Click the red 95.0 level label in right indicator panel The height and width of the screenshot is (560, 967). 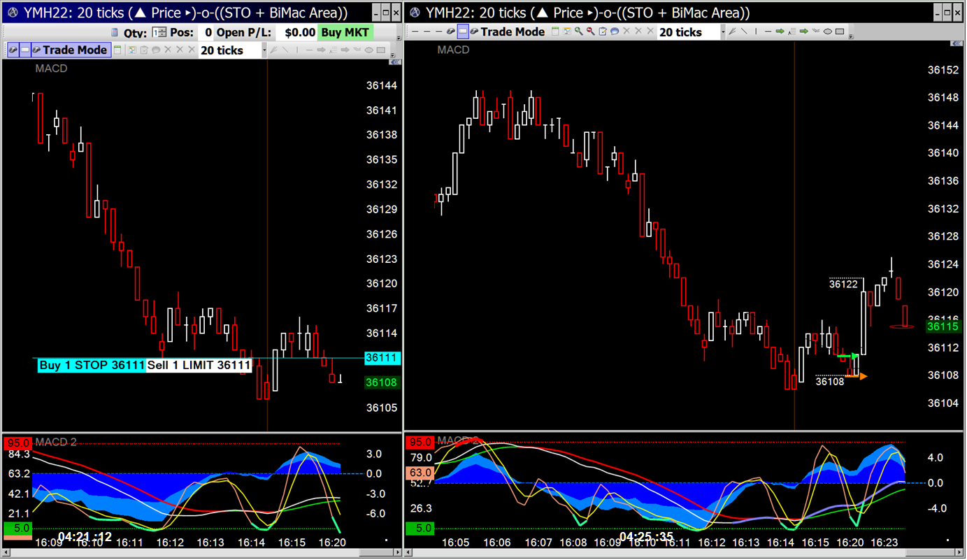pyautogui.click(x=420, y=442)
